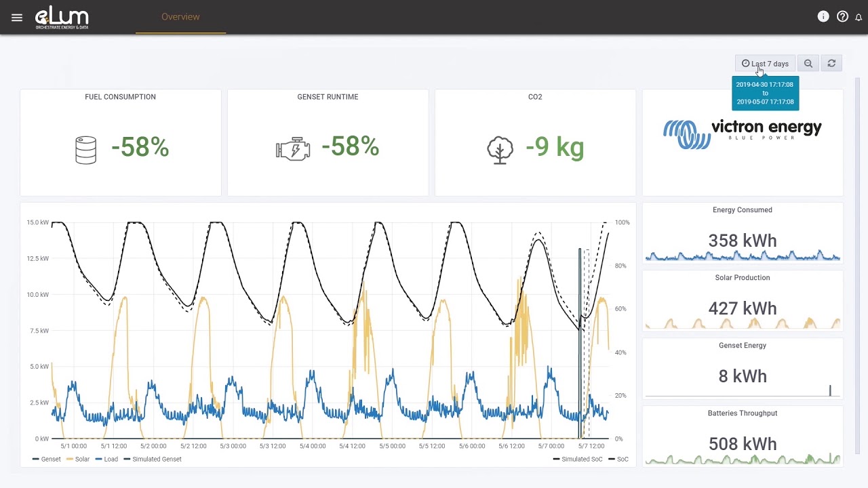Click the zoom out time range button
The width and height of the screenshot is (868, 488).
(808, 63)
